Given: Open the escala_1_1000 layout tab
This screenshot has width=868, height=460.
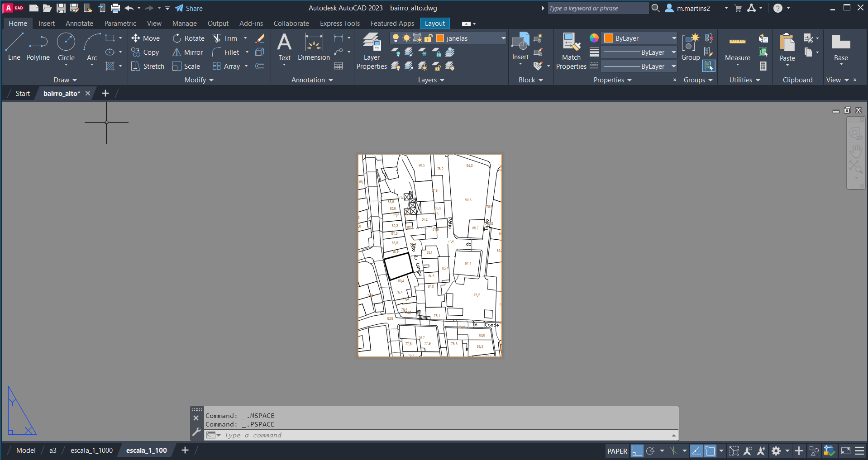Looking at the screenshot, I should point(91,451).
